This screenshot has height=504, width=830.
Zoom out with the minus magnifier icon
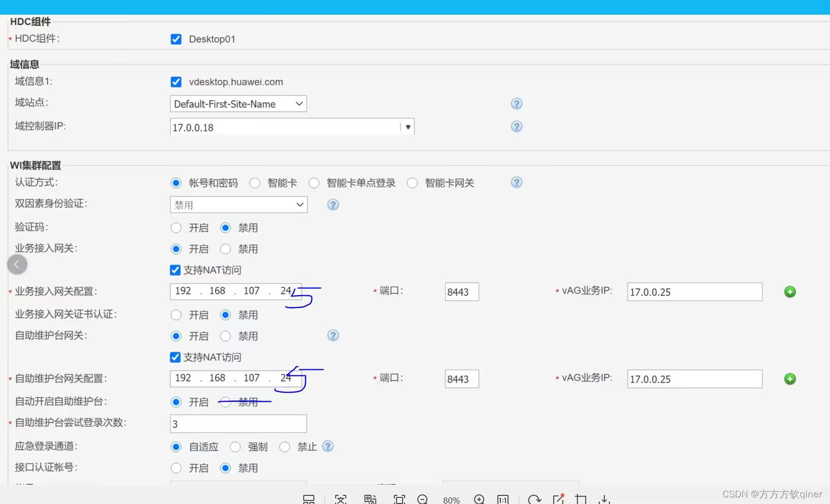click(x=423, y=499)
